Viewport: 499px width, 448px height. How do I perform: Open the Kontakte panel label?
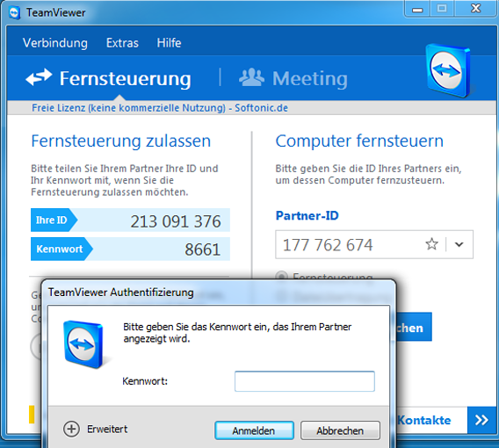point(424,420)
